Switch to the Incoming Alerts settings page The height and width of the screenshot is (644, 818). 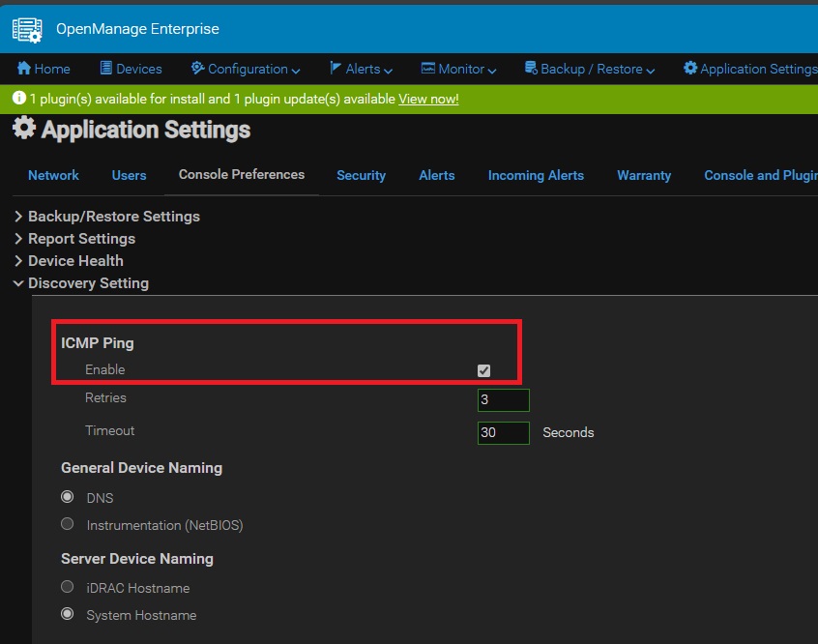pos(536,175)
